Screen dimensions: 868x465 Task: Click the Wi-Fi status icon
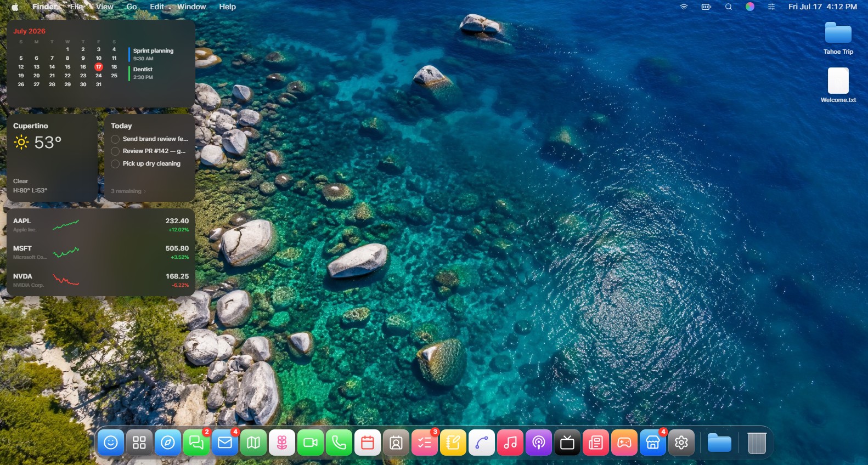coord(684,7)
